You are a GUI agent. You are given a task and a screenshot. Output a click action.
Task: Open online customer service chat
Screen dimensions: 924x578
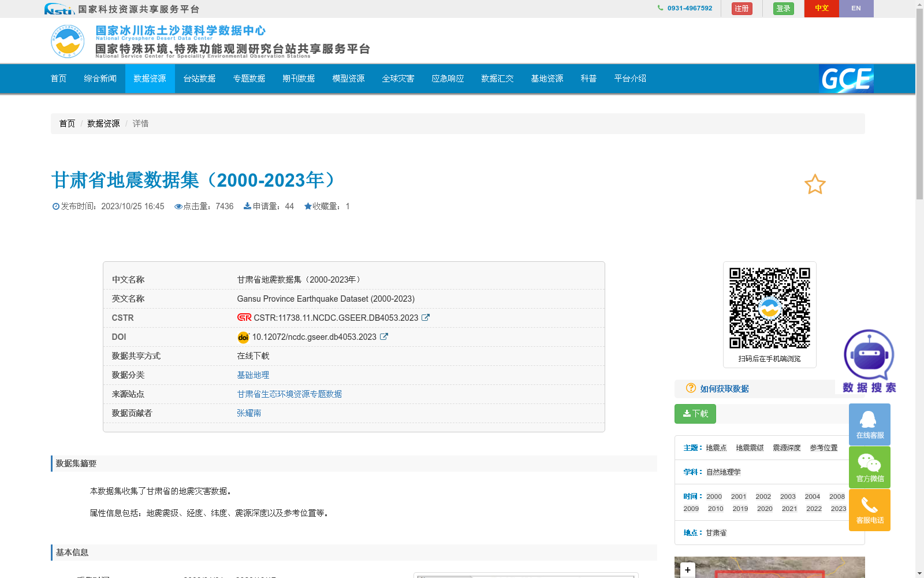point(870,424)
